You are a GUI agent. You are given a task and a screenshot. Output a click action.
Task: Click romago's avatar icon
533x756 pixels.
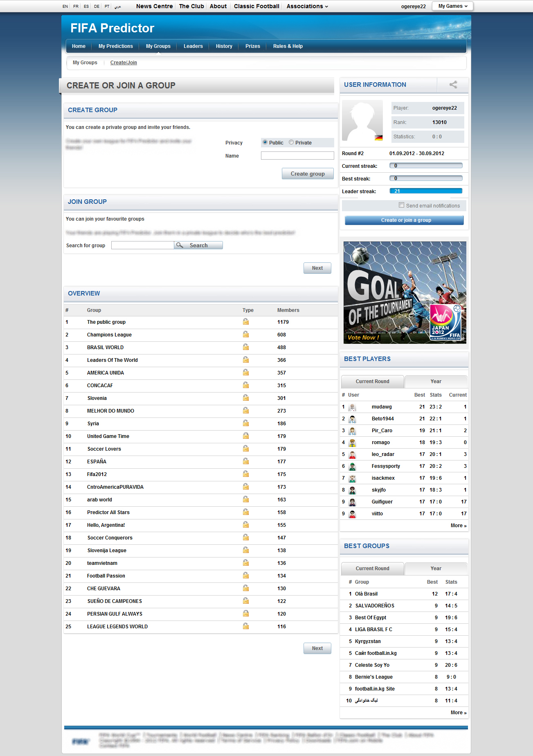(352, 442)
